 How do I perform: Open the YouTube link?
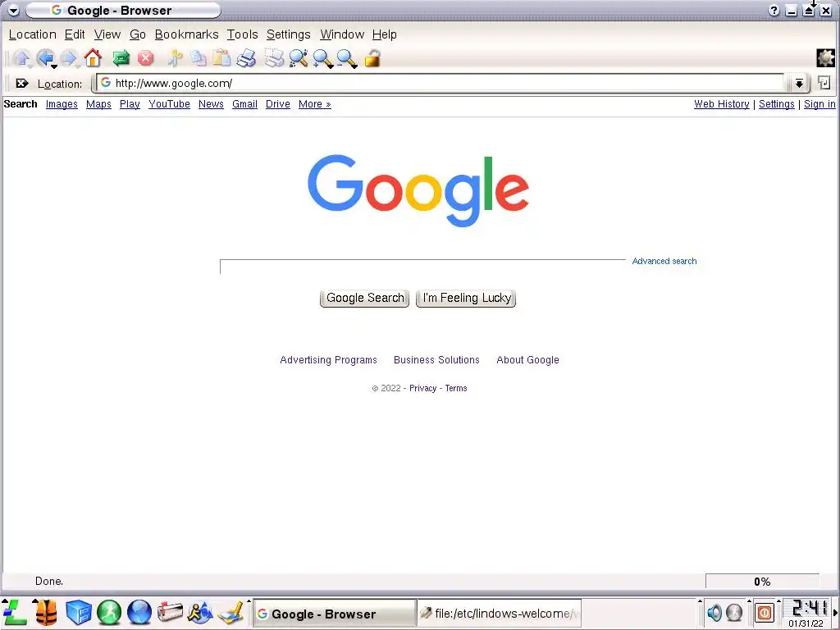(x=169, y=104)
